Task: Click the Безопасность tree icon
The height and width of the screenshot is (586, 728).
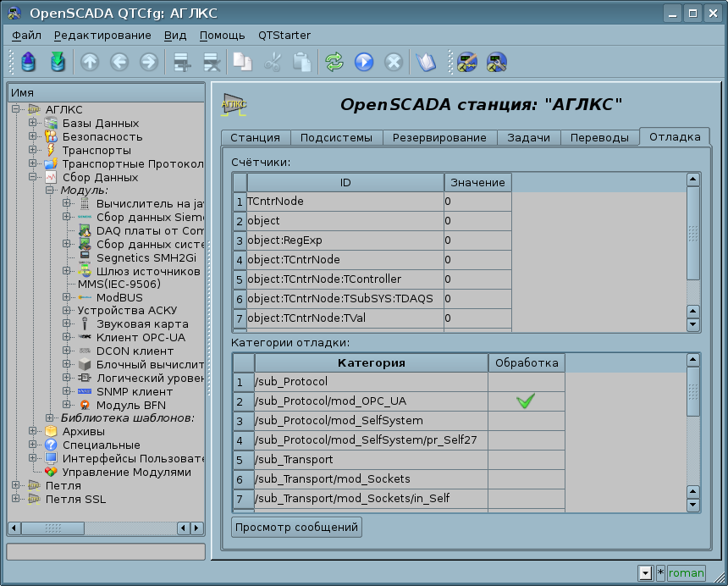Action: 51,137
